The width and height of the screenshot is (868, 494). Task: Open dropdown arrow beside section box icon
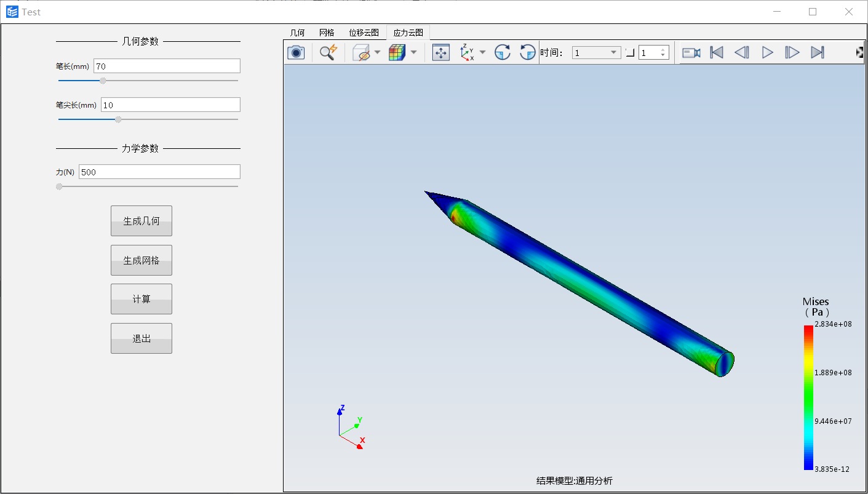pyautogui.click(x=377, y=53)
